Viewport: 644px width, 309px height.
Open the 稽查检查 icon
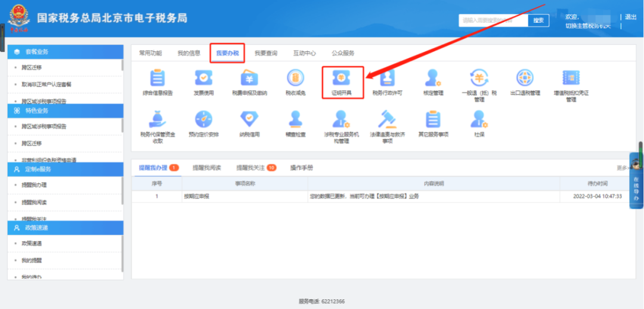pyautogui.click(x=295, y=119)
